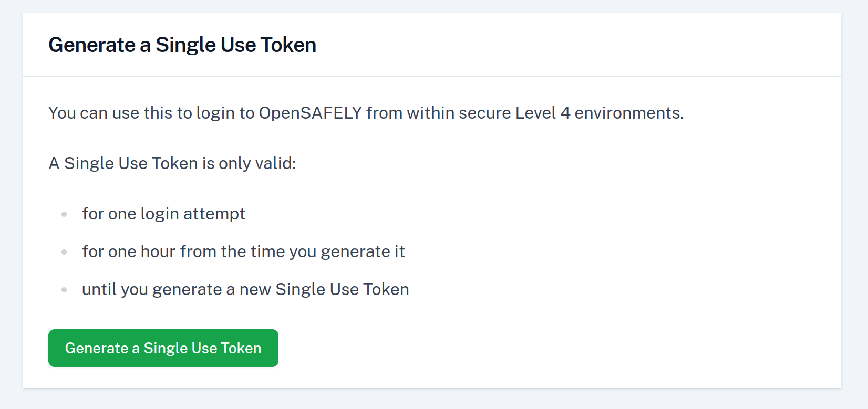Image resolution: width=868 pixels, height=409 pixels.
Task: Click the introductory sentence about logging in
Action: (x=366, y=113)
